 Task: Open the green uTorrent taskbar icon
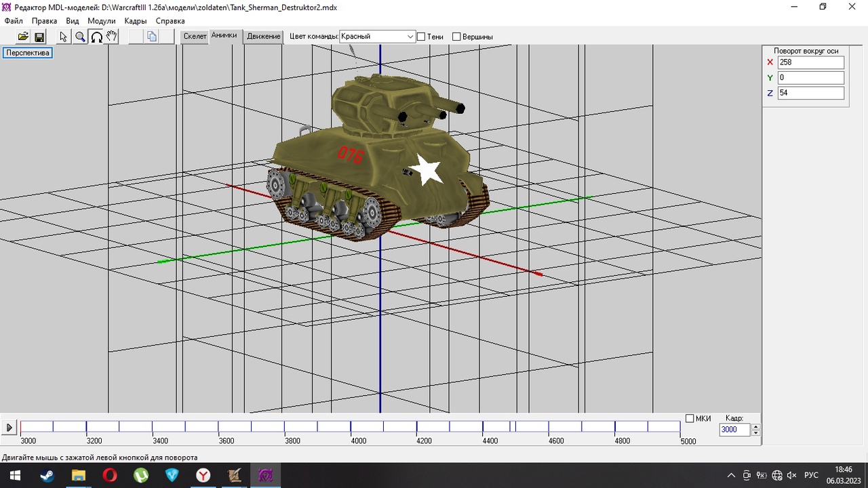point(140,475)
